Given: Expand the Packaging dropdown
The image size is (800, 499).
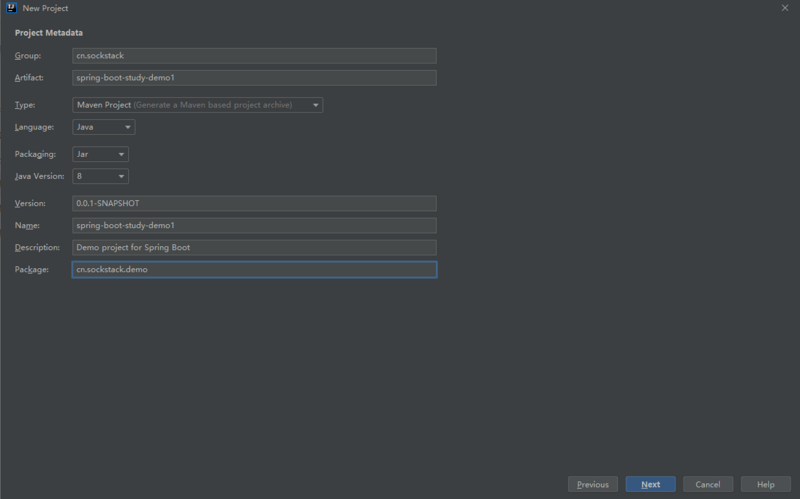Looking at the screenshot, I should tap(101, 154).
